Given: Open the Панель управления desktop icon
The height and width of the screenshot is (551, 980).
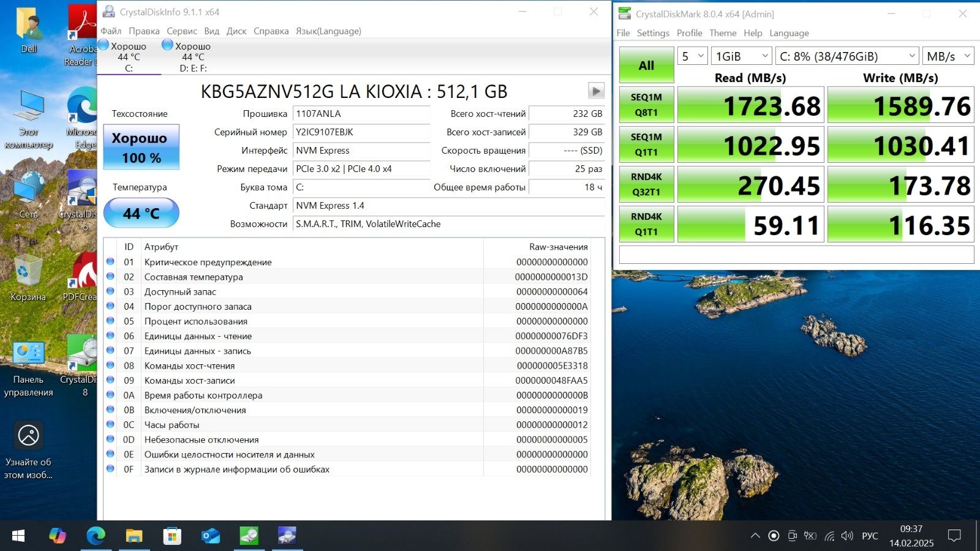Looking at the screenshot, I should [x=28, y=369].
